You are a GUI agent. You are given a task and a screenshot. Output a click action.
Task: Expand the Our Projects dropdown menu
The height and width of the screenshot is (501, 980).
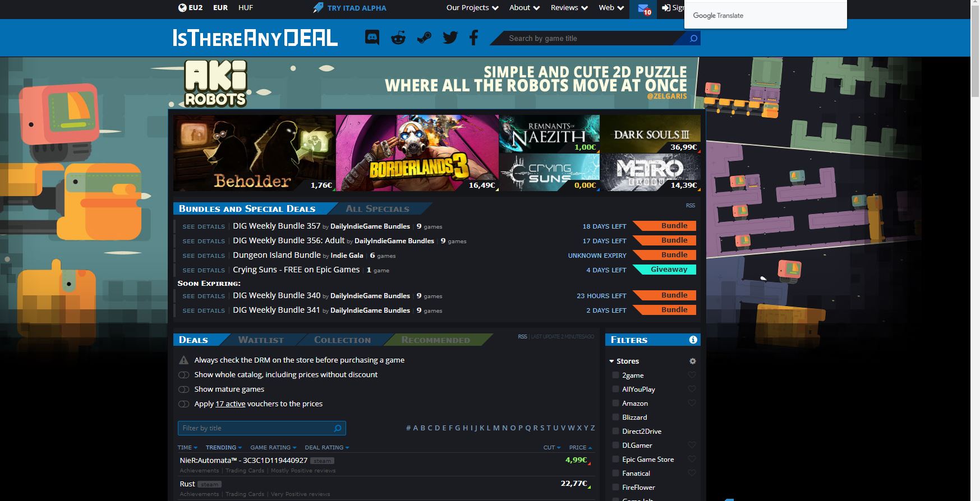(x=472, y=8)
